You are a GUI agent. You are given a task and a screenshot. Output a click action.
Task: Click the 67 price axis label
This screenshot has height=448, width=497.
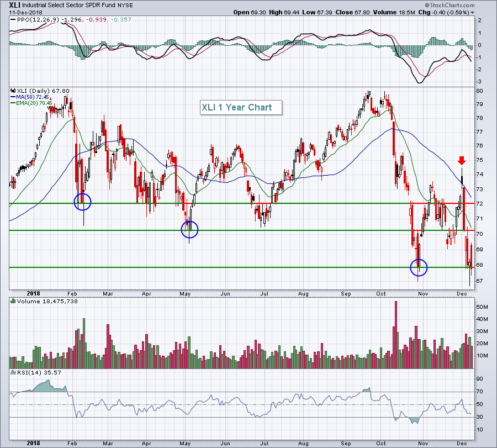pos(480,281)
